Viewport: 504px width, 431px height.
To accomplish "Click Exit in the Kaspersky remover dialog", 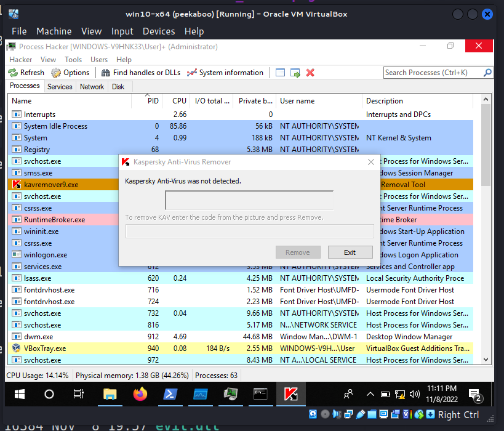I will (x=350, y=252).
